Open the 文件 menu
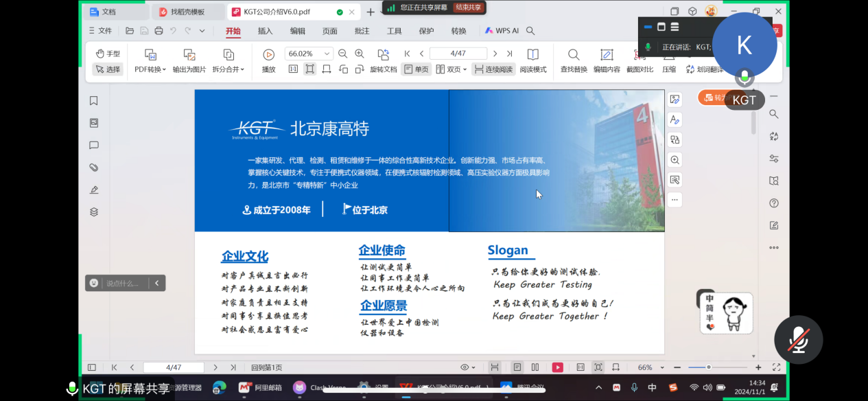Screen dimensions: 868x401 click(100, 31)
